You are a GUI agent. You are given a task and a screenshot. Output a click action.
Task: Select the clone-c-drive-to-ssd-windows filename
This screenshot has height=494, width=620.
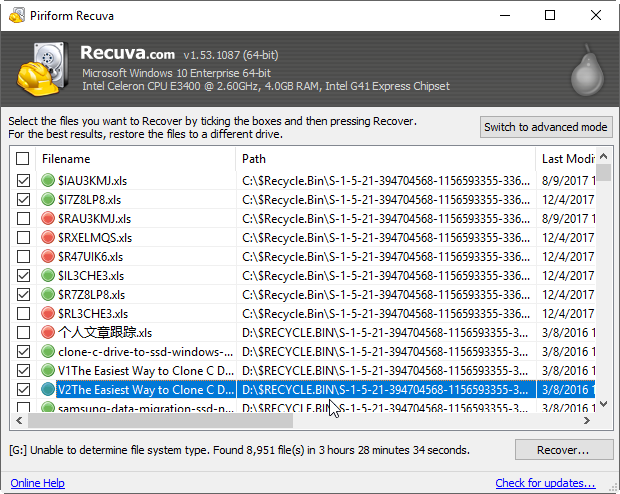point(146,352)
